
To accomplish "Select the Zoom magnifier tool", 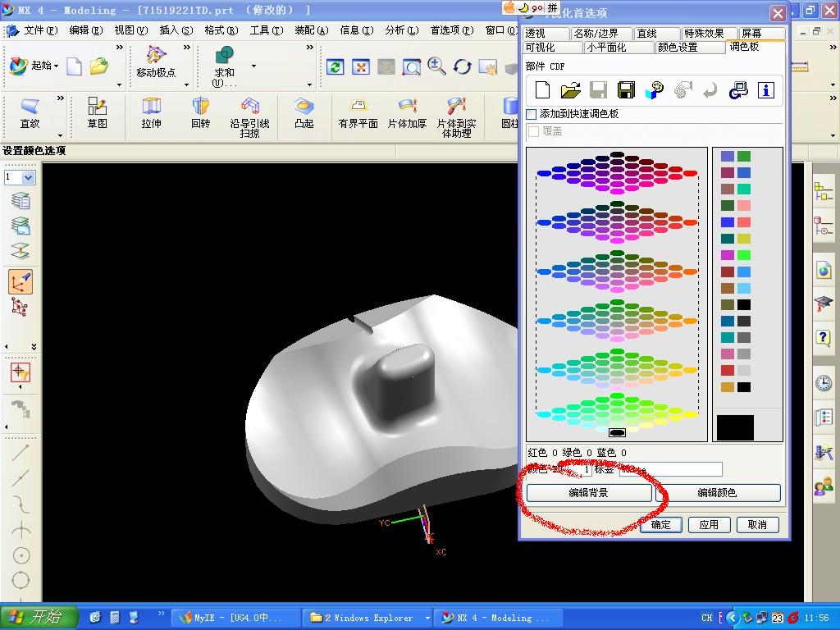I will (x=436, y=67).
